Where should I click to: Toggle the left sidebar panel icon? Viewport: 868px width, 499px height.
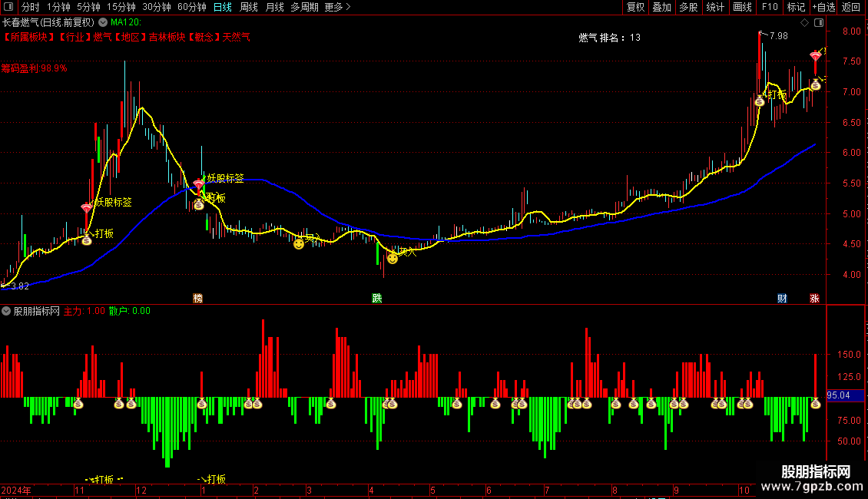[x=8, y=7]
